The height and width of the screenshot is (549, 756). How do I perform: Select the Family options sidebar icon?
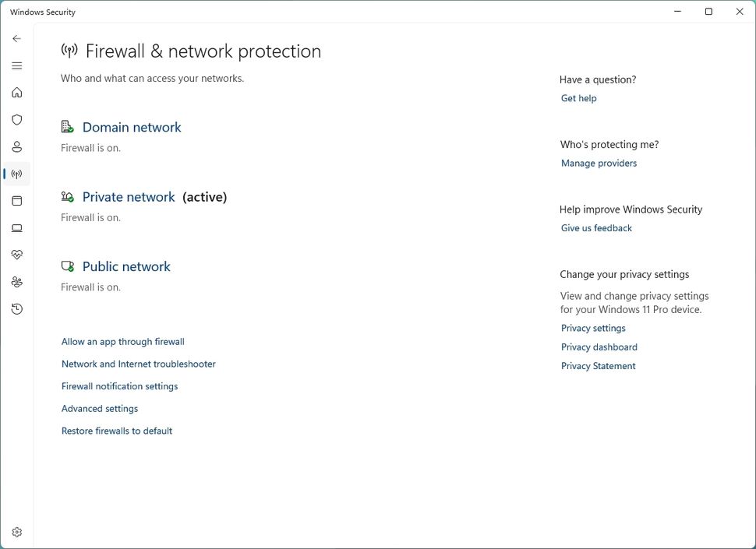pyautogui.click(x=16, y=281)
